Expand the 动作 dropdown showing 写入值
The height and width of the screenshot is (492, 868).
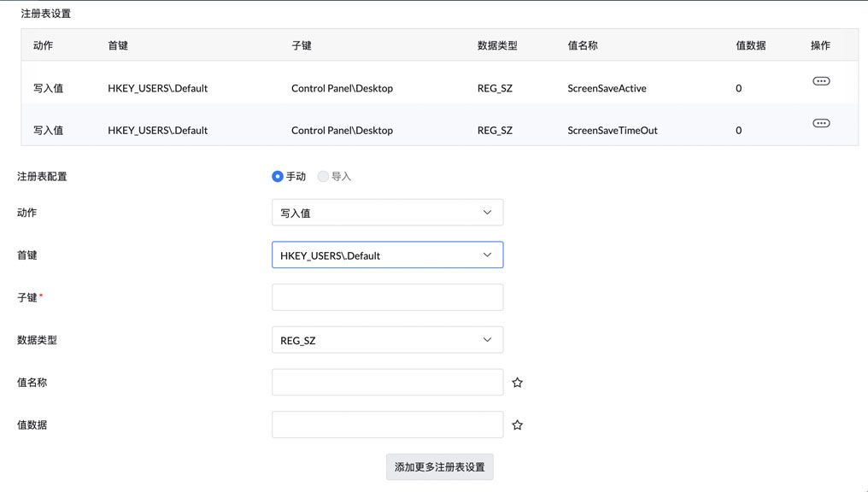pyautogui.click(x=387, y=213)
